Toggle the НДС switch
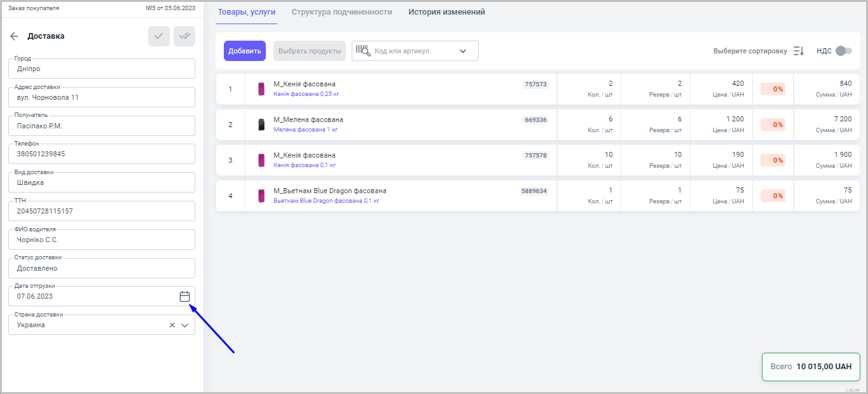 pyautogui.click(x=843, y=51)
